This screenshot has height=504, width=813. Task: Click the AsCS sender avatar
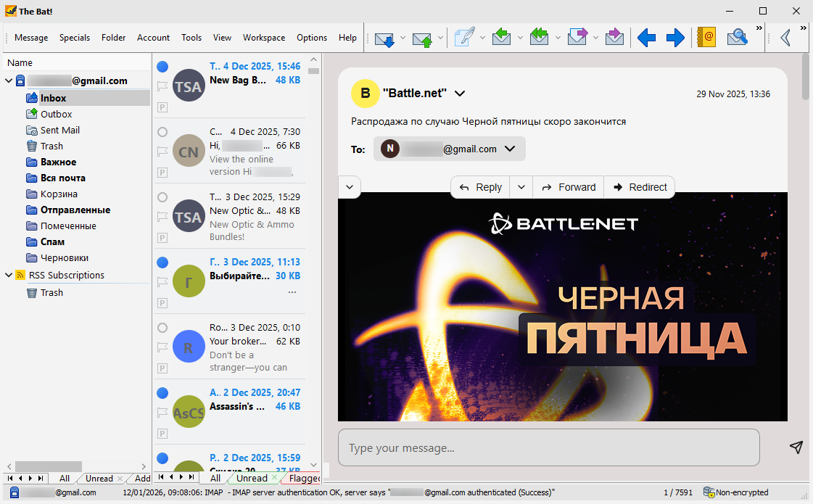(189, 412)
